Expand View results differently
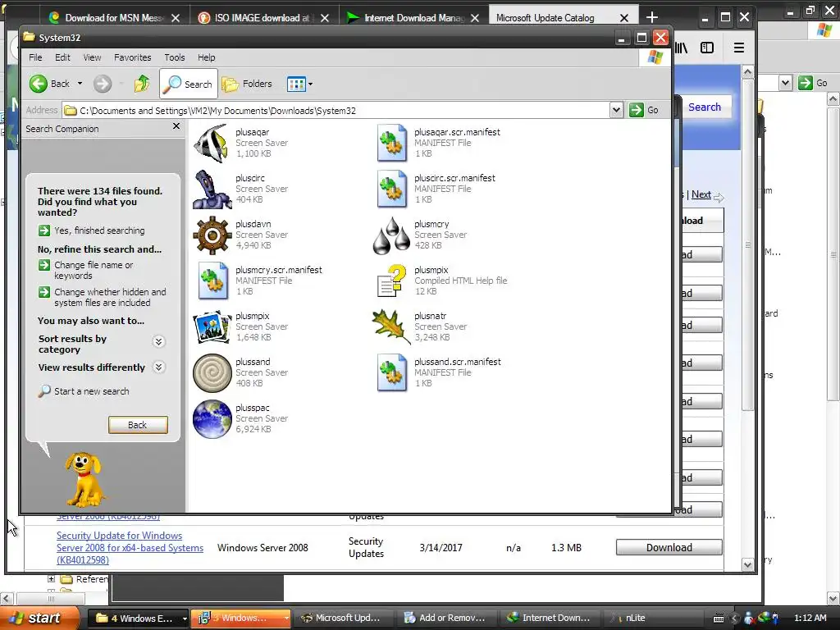Viewport: 840px width, 630px height. tap(158, 367)
